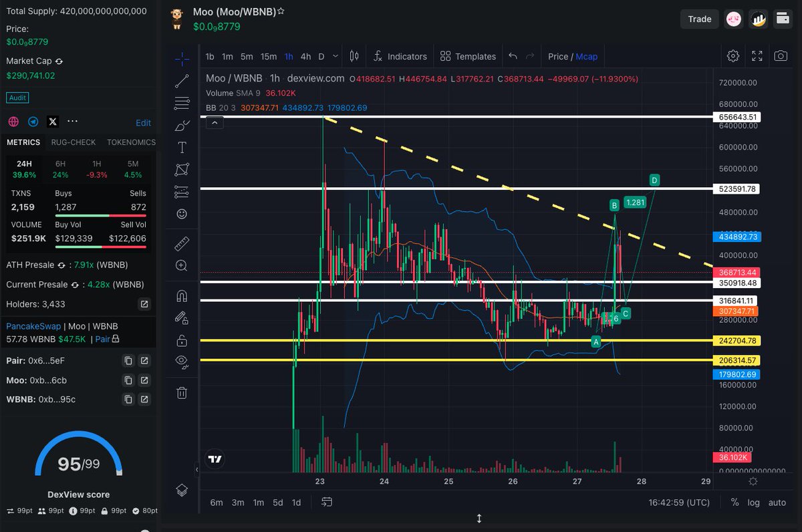Viewport: 802px width, 532px height.
Task: Select the text annotation tool
Action: coord(182,148)
